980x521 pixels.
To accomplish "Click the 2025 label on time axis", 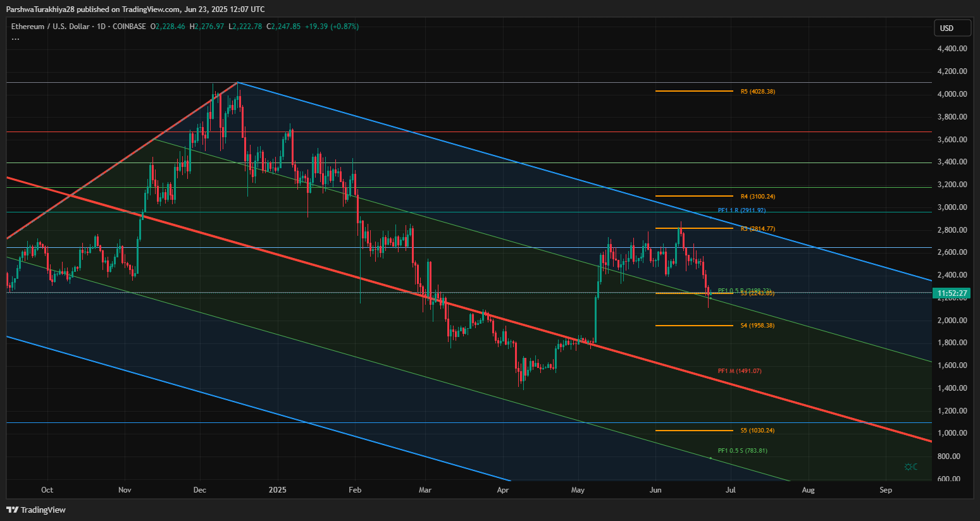I will [277, 490].
